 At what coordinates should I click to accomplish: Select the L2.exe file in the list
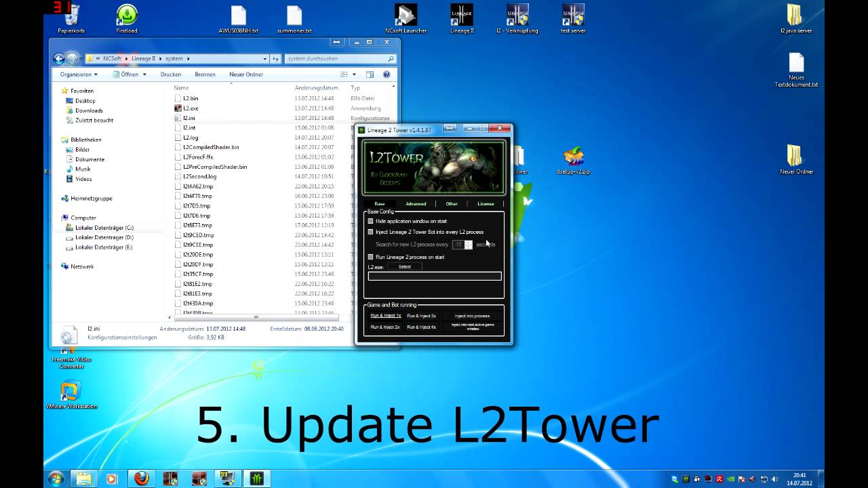click(x=191, y=108)
